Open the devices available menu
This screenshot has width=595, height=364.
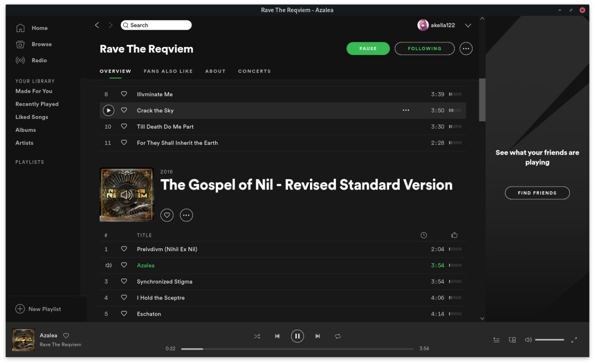[512, 340]
